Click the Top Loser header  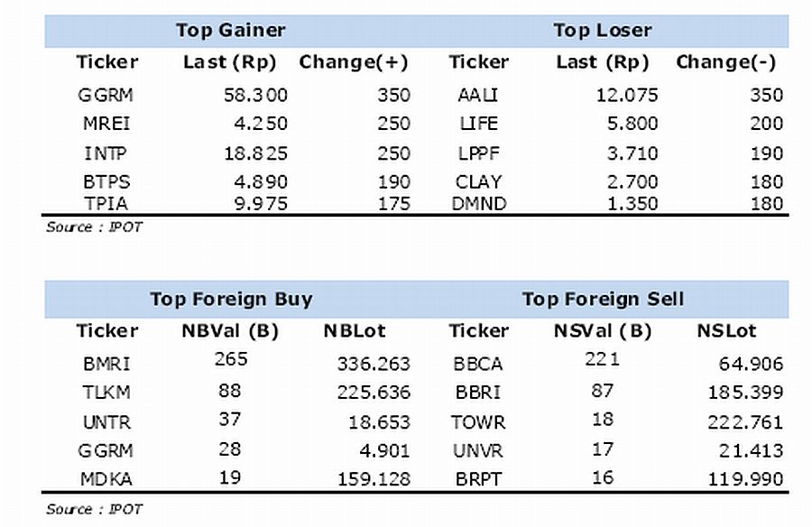click(603, 30)
